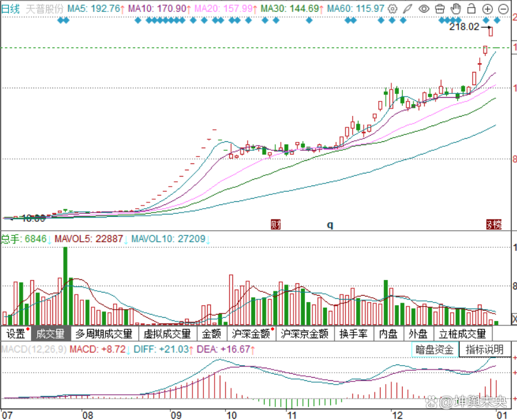Activate the hand pan tool
517x420 pixels.
tap(455, 9)
